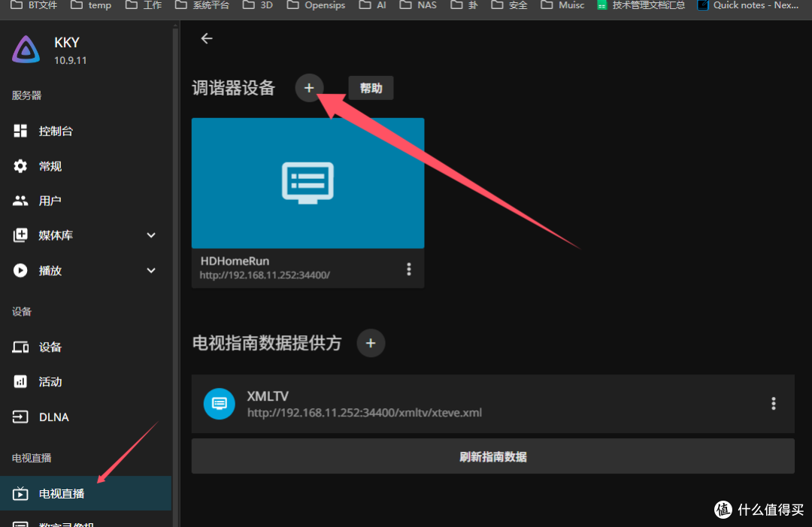Click the Jellyfin logo icon
The image size is (812, 527).
[26, 50]
